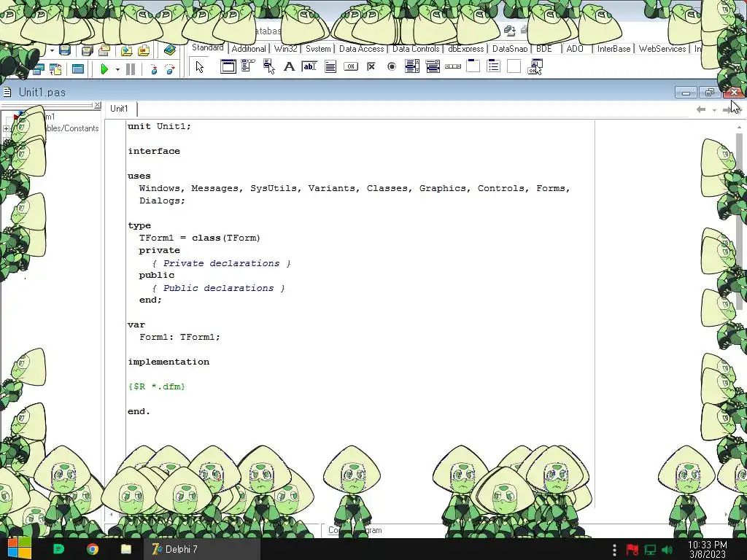747x560 pixels.
Task: Select the Edit component icon
Action: [x=309, y=66]
